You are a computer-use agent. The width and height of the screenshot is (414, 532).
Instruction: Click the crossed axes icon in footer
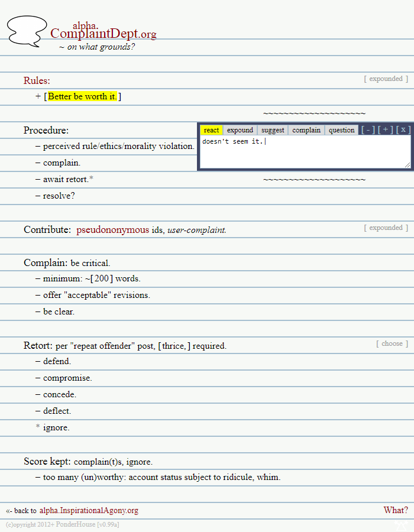coord(400,524)
